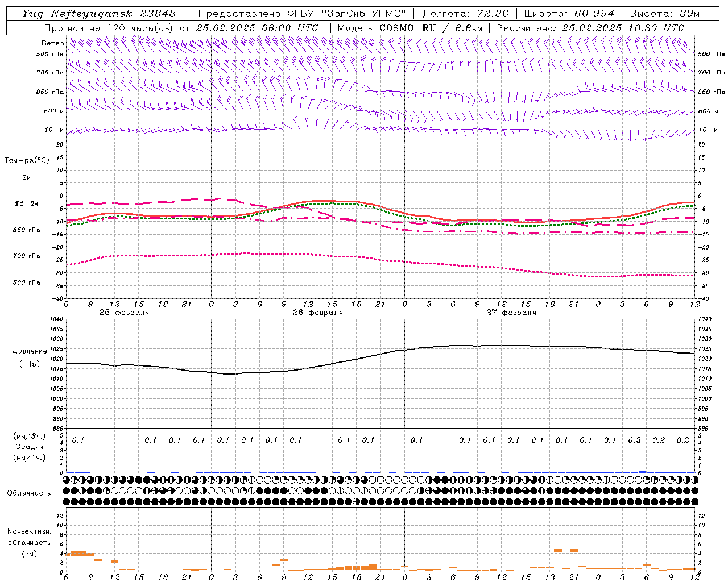
Task: Click the '25 февраля' date label
Action: pyautogui.click(x=125, y=313)
